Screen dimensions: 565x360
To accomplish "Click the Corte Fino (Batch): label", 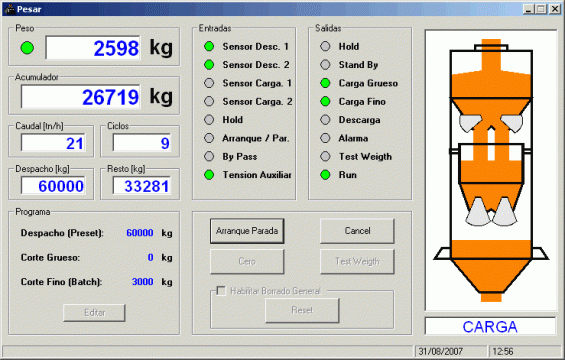I will 61,281.
